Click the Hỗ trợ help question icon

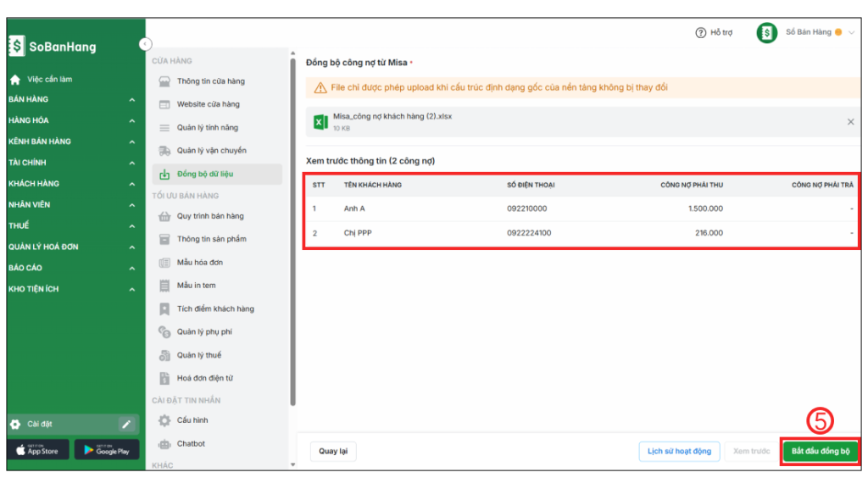[x=701, y=33]
